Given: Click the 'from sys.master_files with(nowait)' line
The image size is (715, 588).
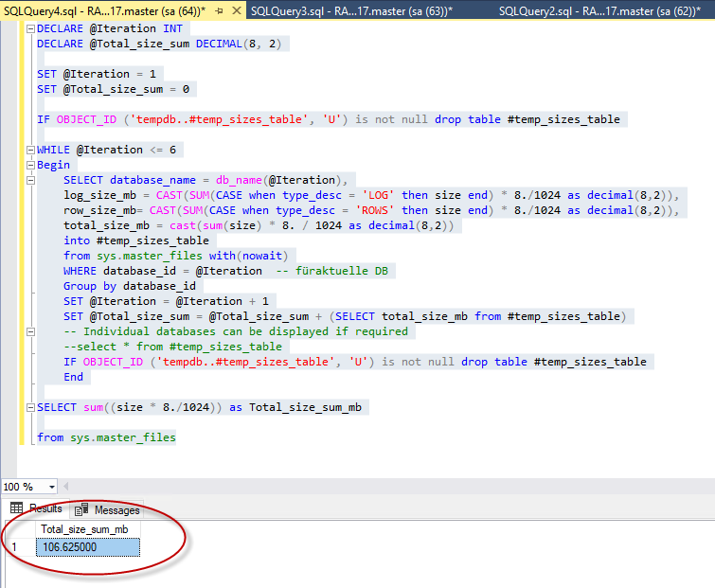Looking at the screenshot, I should pyautogui.click(x=175, y=256).
